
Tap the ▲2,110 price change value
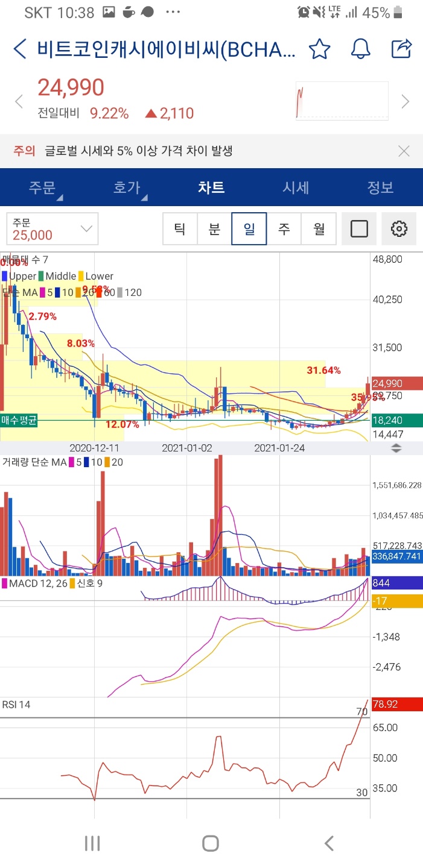tap(170, 113)
